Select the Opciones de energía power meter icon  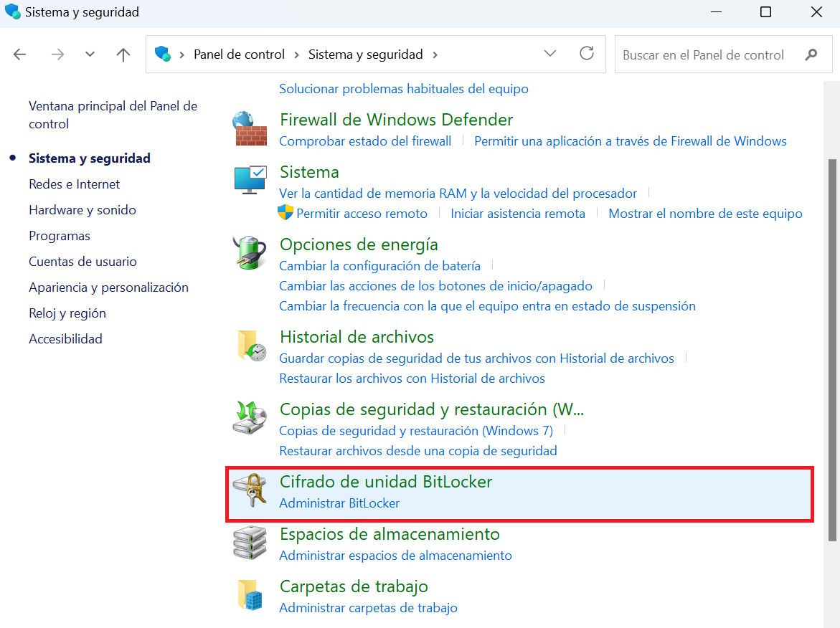249,253
